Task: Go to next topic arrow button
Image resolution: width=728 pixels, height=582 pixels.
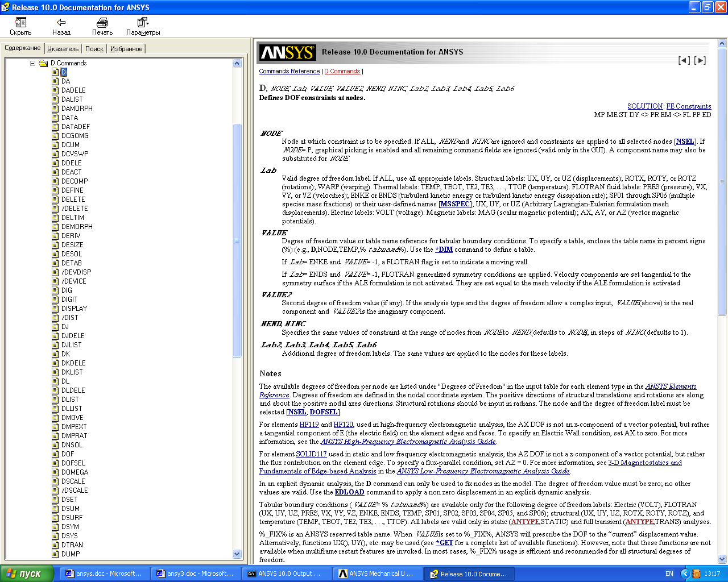Action: click(x=700, y=60)
